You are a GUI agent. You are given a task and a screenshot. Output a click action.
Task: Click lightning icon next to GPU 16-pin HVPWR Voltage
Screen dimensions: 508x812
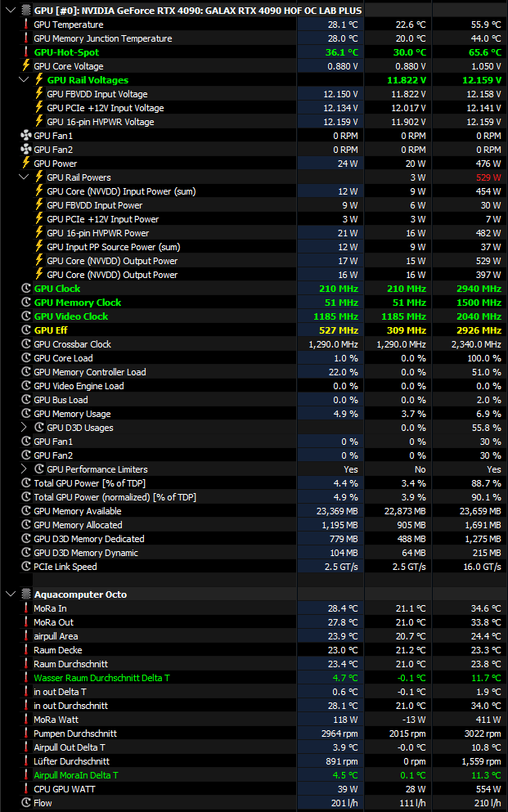point(38,122)
